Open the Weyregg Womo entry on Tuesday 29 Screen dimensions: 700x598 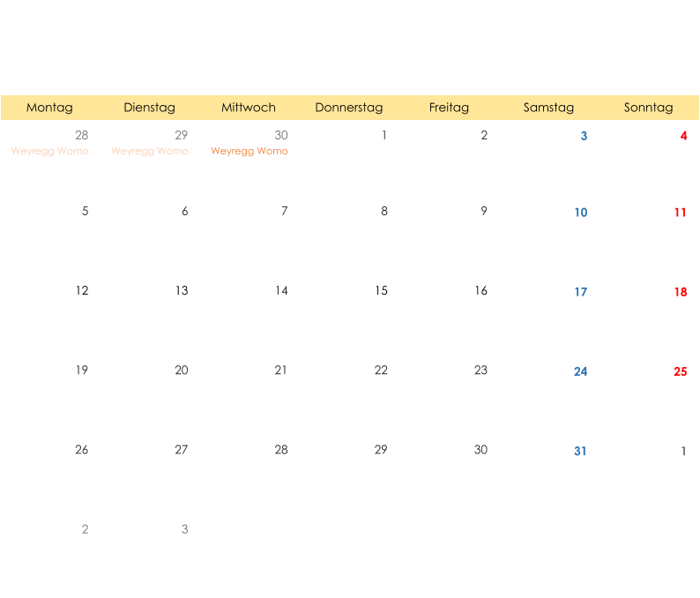tap(150, 151)
